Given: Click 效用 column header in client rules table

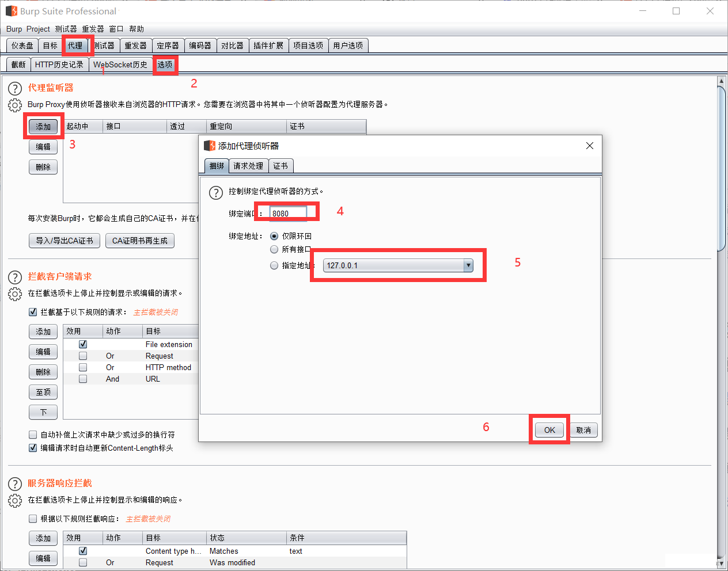Looking at the screenshot, I should 83,331.
